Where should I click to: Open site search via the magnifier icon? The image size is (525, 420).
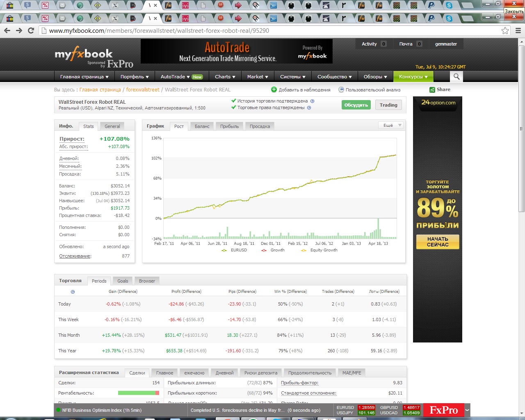(x=457, y=76)
